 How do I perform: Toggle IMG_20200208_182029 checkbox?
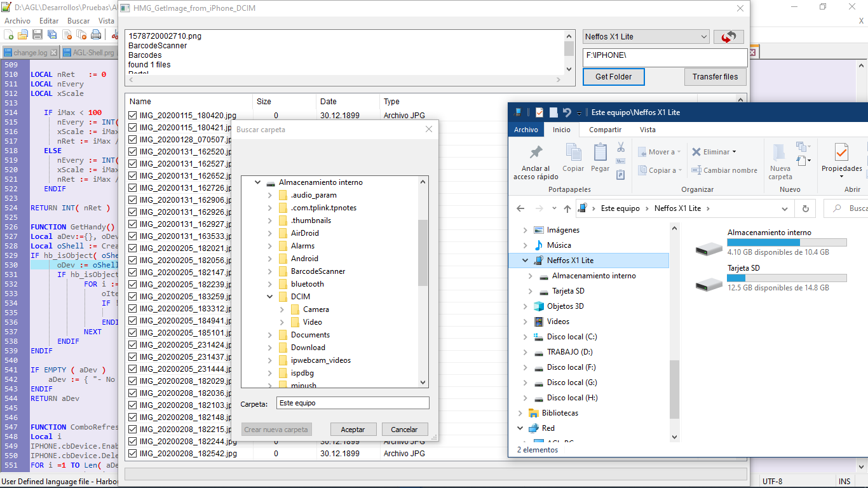(133, 381)
